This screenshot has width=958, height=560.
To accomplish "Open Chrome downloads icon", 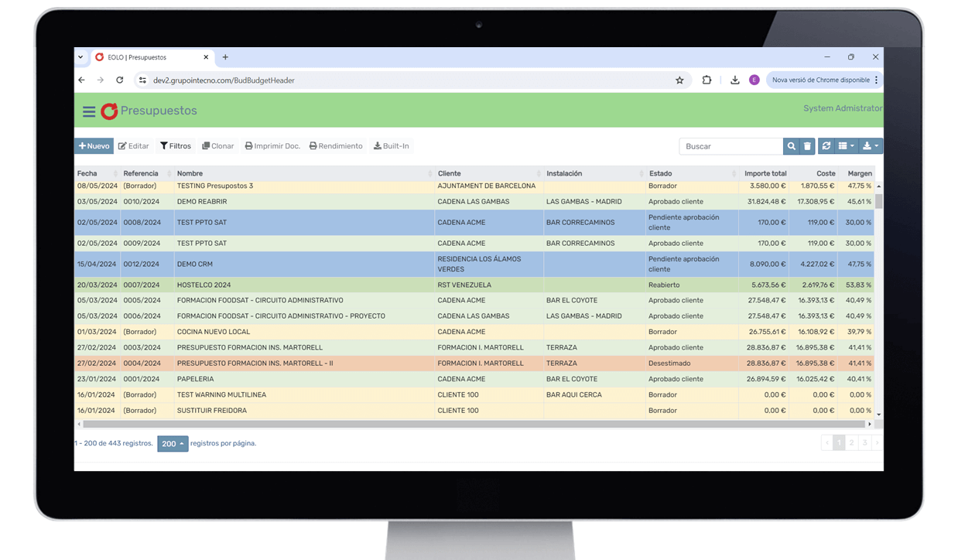I will pos(734,80).
